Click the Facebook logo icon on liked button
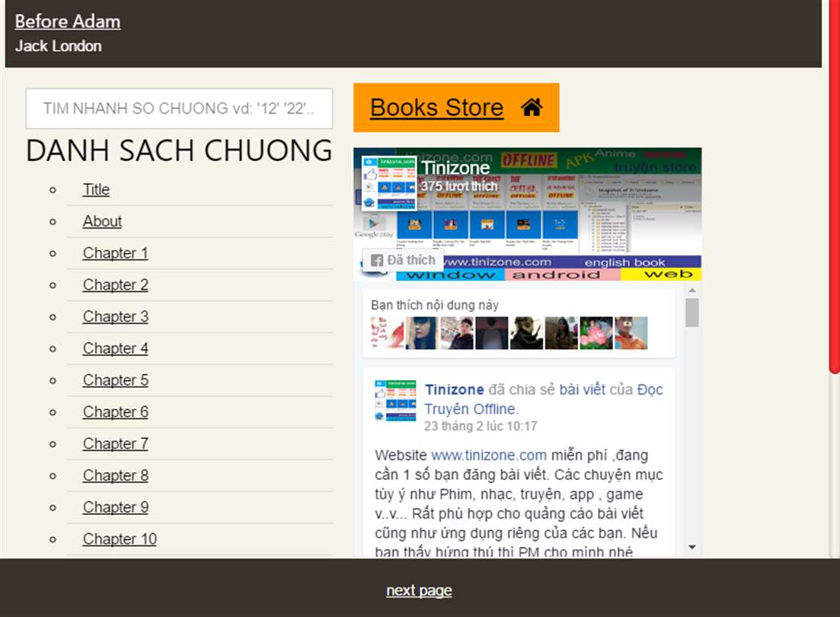840x617 pixels. pos(377,261)
